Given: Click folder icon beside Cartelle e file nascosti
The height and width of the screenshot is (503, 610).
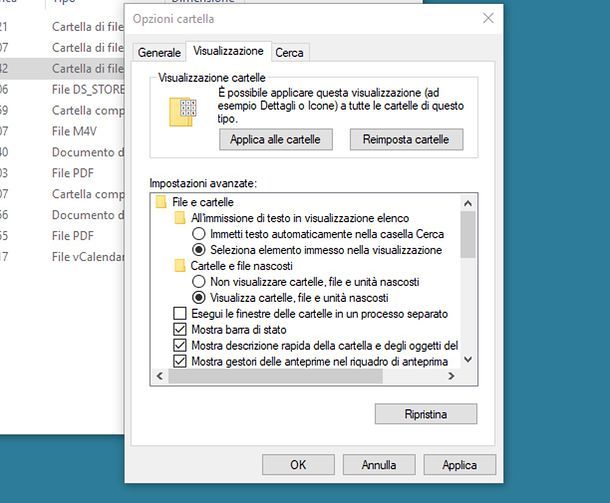Looking at the screenshot, I should coord(180,266).
